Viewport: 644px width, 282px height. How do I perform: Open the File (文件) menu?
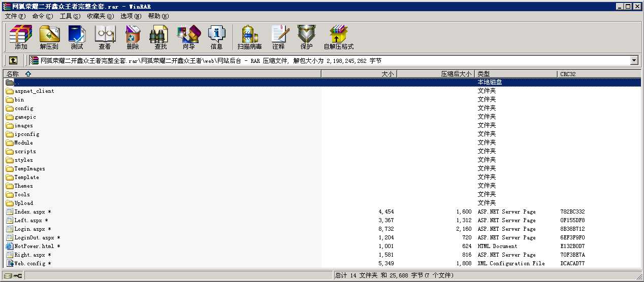[15, 16]
